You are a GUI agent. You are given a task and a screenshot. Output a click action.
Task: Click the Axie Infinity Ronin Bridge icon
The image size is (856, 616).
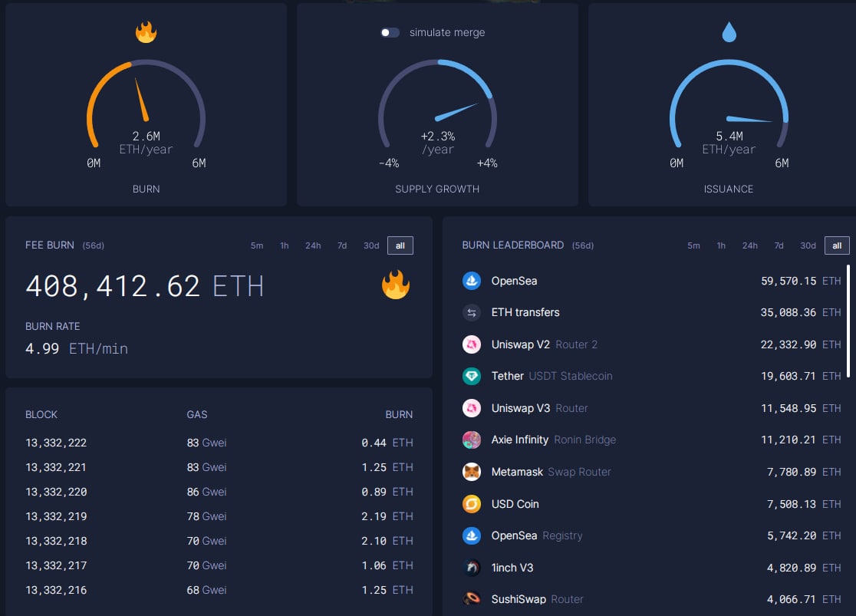(x=472, y=440)
